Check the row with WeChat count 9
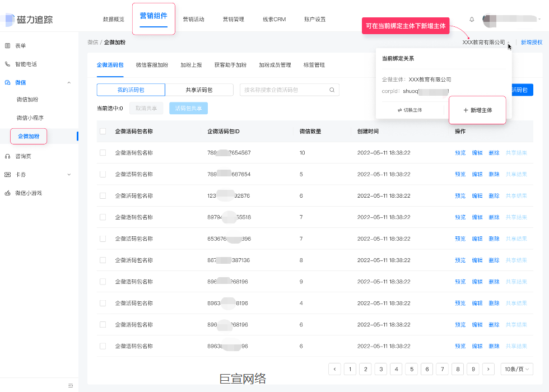549x392 pixels. pos(103,282)
